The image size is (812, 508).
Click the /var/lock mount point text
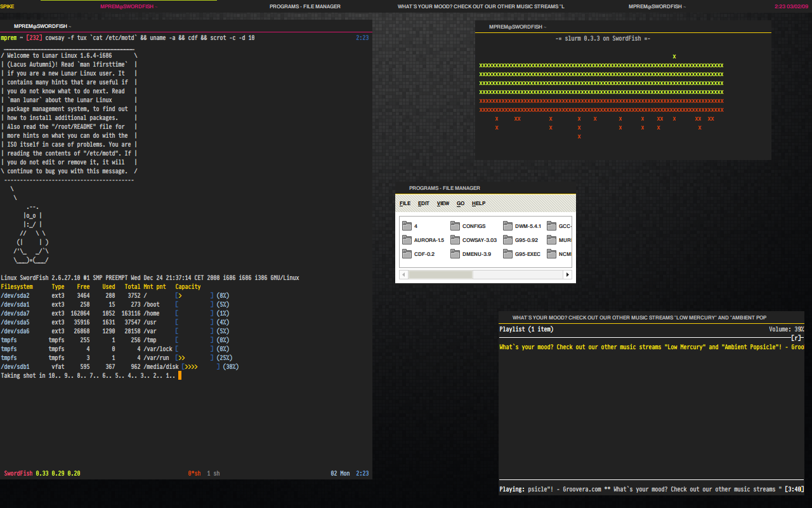pos(158,349)
